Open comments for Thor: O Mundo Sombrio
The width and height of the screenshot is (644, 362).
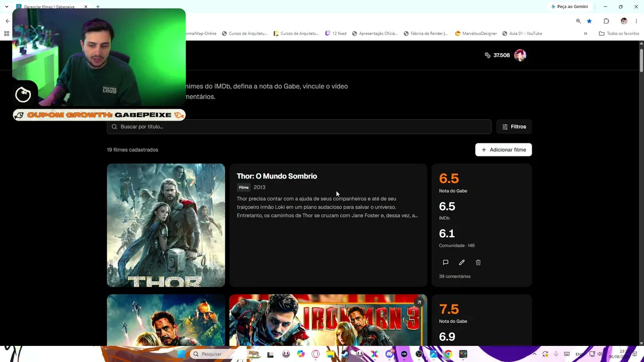click(x=445, y=262)
